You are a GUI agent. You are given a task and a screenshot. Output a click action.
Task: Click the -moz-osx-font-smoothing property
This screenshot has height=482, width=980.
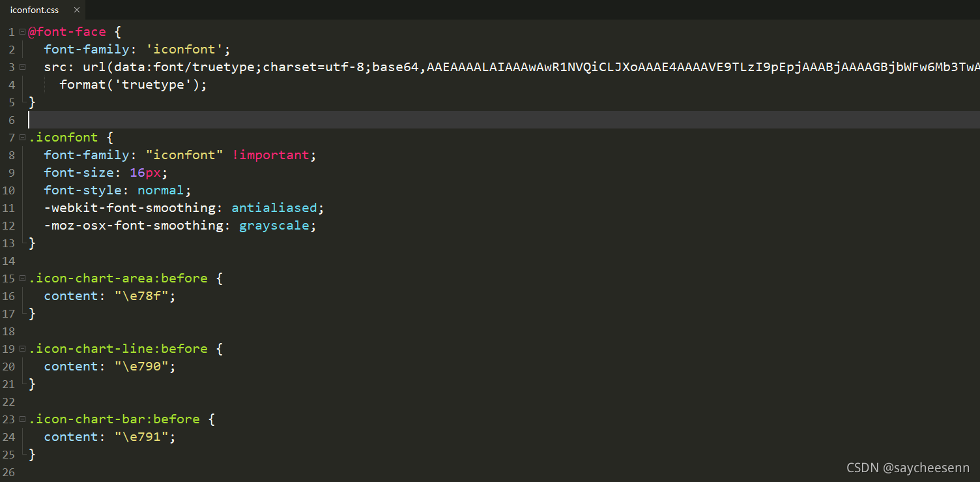[134, 226]
